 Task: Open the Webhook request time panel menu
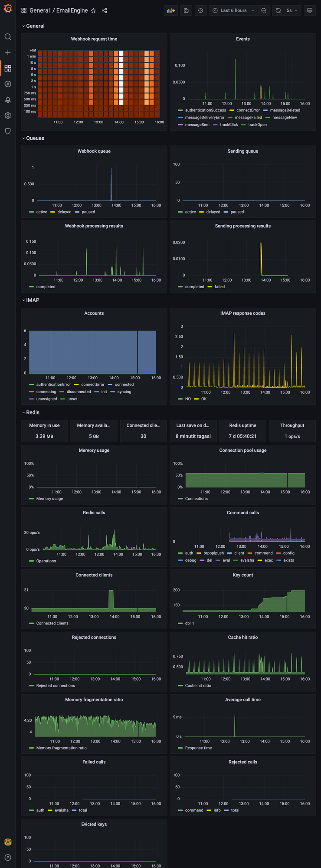click(x=94, y=39)
